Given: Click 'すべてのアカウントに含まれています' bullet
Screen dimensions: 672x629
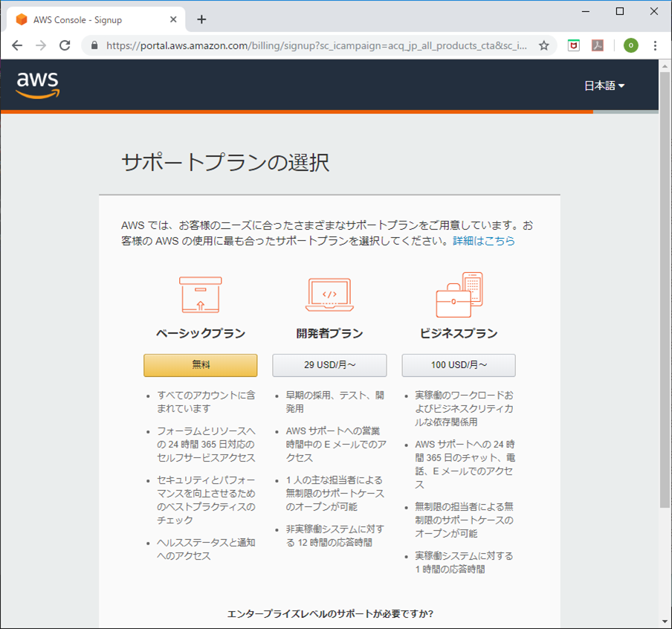Looking at the screenshot, I should click(x=206, y=401).
